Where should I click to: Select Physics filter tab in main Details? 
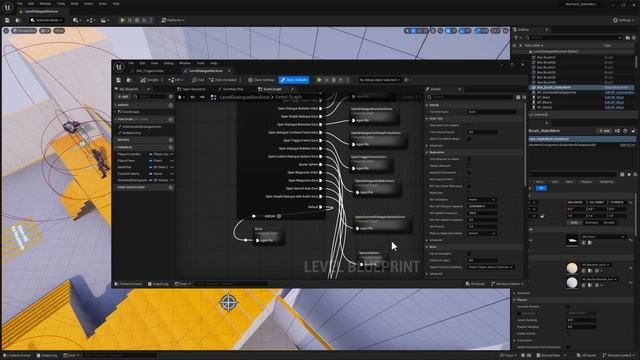587,182
